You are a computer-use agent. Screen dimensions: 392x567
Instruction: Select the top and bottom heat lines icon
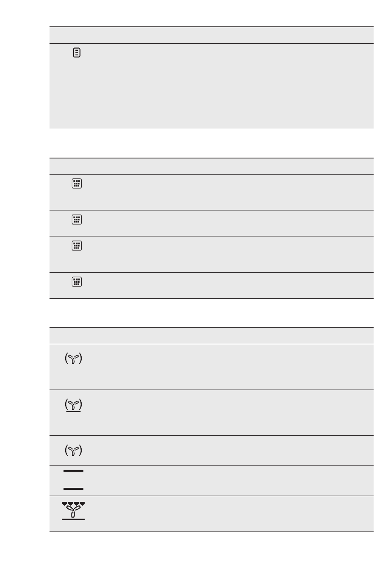(x=73, y=480)
